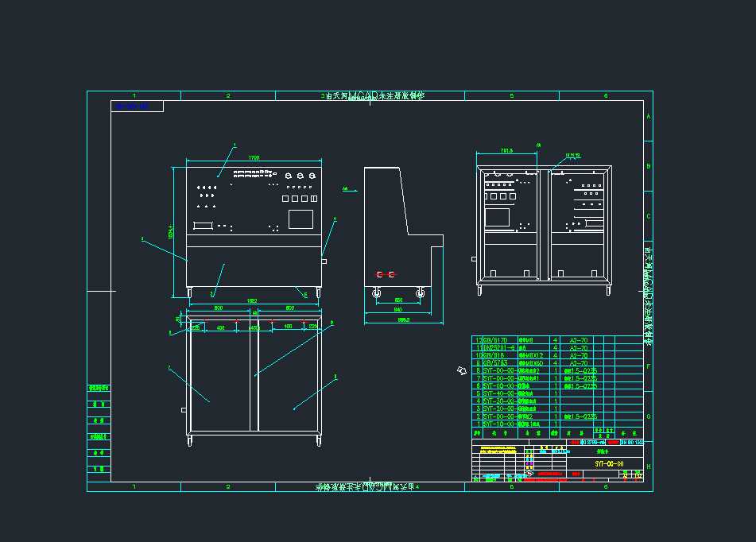Click the vertical text on right margin
The width and height of the screenshot is (756, 542).
648,294
